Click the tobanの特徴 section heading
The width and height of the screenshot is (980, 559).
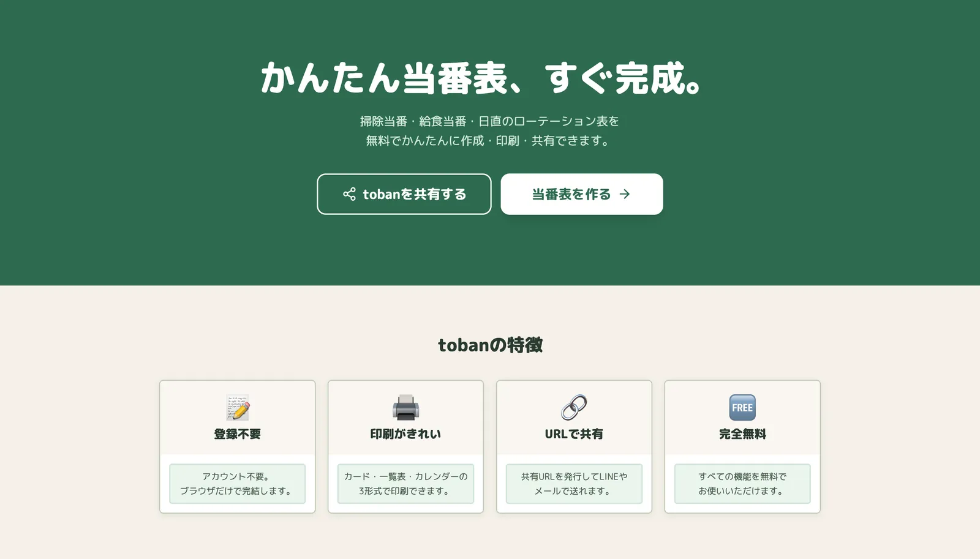(490, 345)
